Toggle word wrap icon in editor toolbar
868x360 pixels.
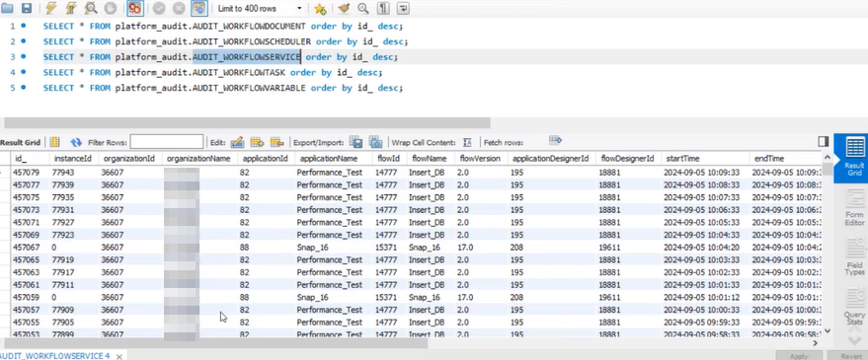tap(403, 8)
